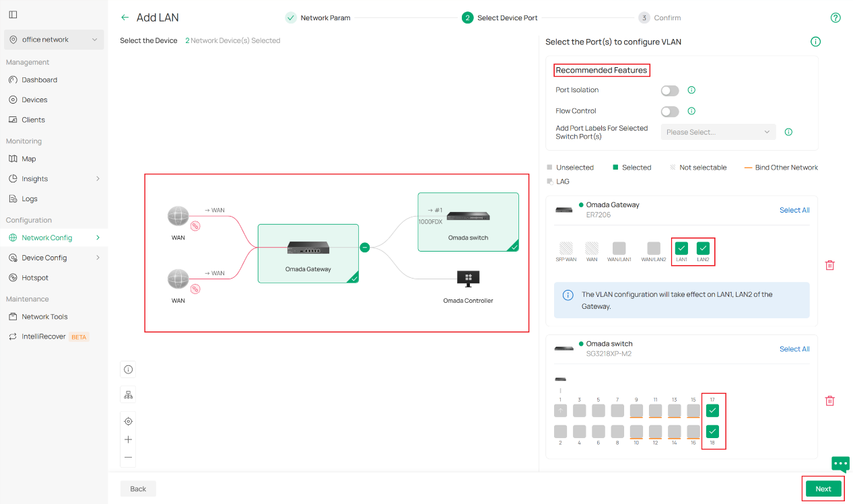Select Clients in the sidebar menu
853x504 pixels.
[33, 119]
